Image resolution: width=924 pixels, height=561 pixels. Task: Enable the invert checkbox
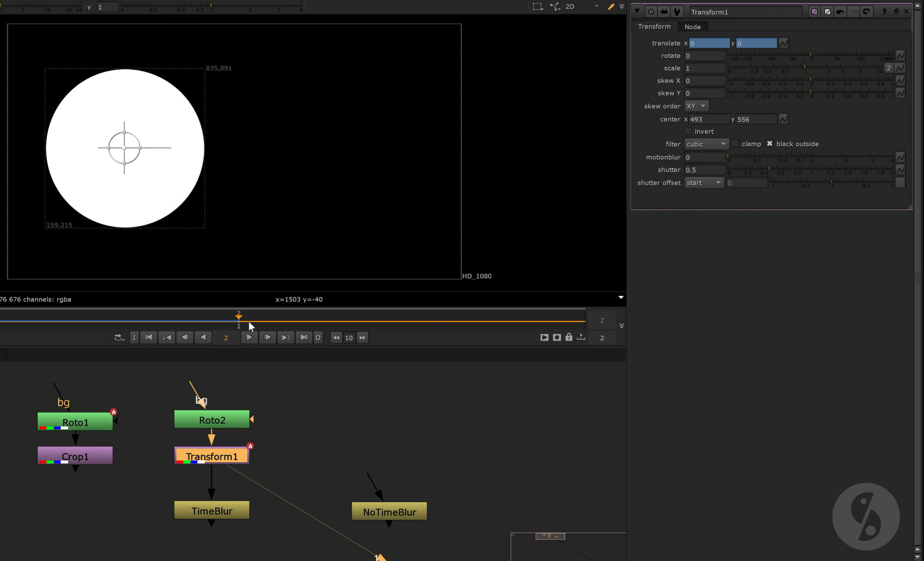pyautogui.click(x=689, y=131)
